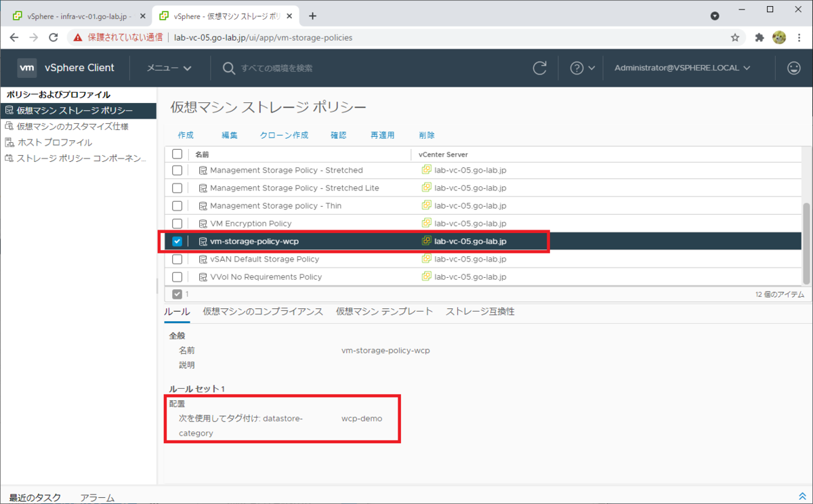
Task: Toggle the select-all header checkbox
Action: tap(177, 154)
